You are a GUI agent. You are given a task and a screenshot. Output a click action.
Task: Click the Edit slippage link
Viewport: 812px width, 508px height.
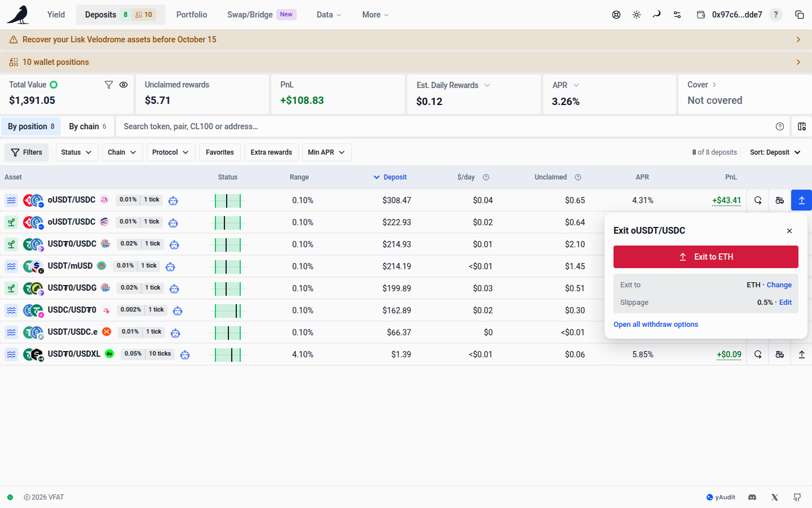coord(785,303)
